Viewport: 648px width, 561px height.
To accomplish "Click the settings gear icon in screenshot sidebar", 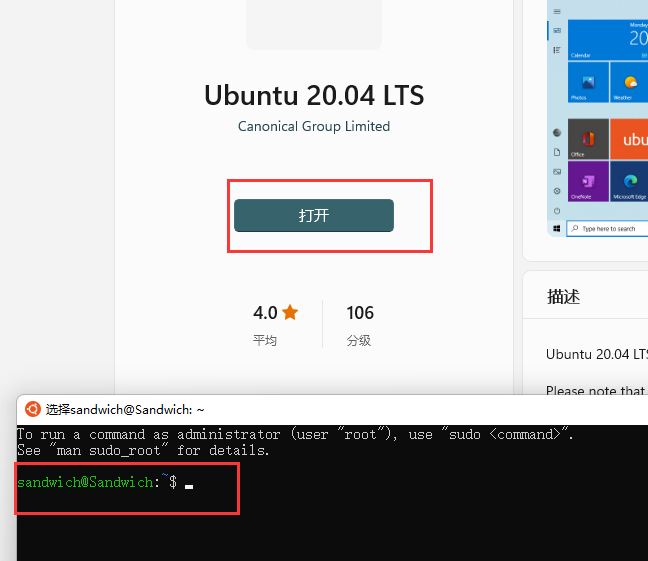I will tap(557, 191).
